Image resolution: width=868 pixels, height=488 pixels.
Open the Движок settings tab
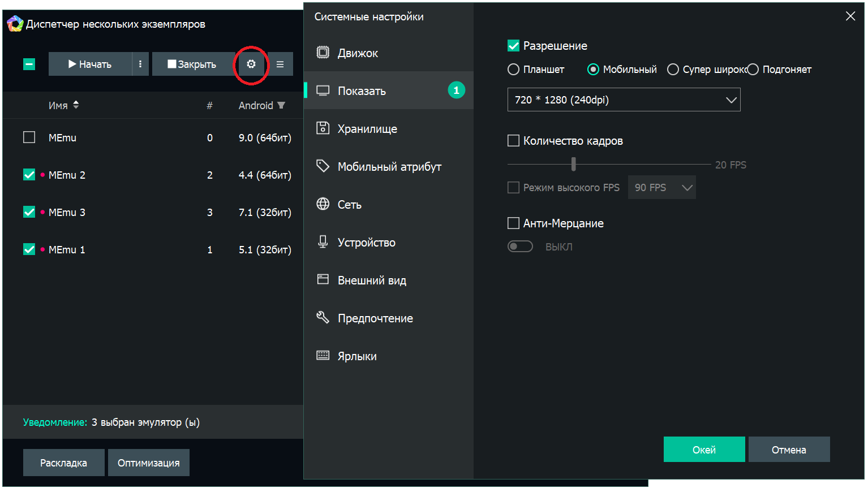point(389,53)
